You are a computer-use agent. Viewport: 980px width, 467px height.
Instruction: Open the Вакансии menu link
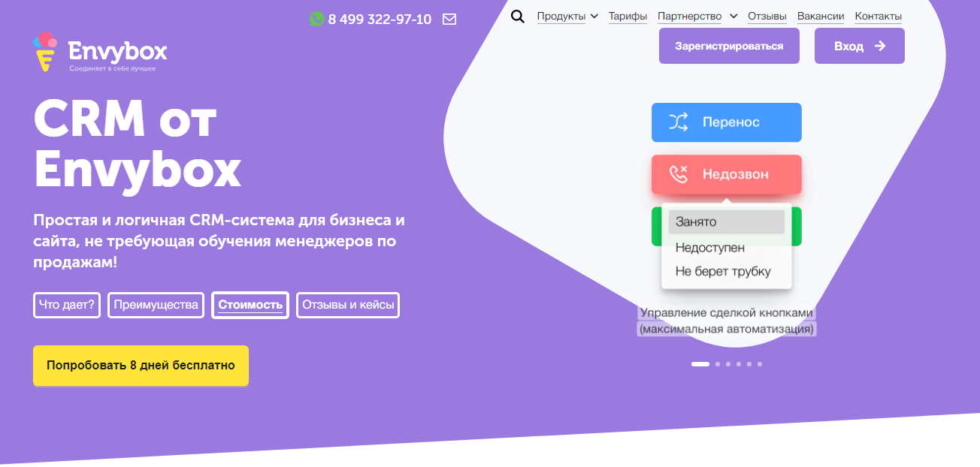[x=821, y=16]
